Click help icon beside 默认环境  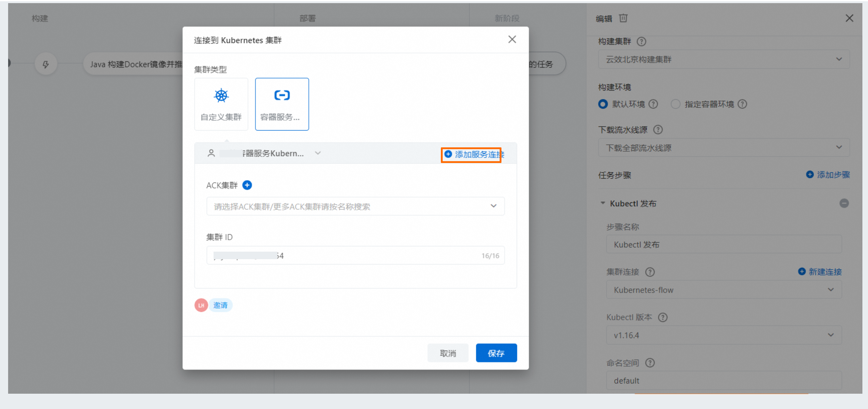[653, 104]
